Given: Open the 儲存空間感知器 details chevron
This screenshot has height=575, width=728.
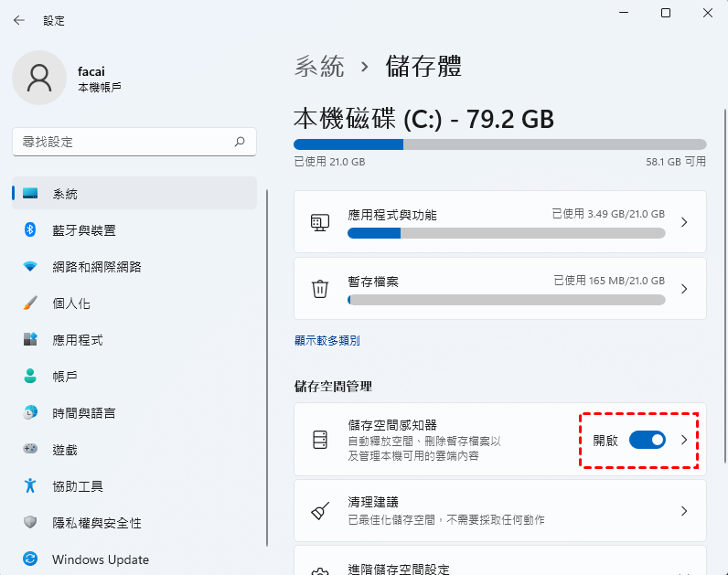Looking at the screenshot, I should pyautogui.click(x=684, y=440).
